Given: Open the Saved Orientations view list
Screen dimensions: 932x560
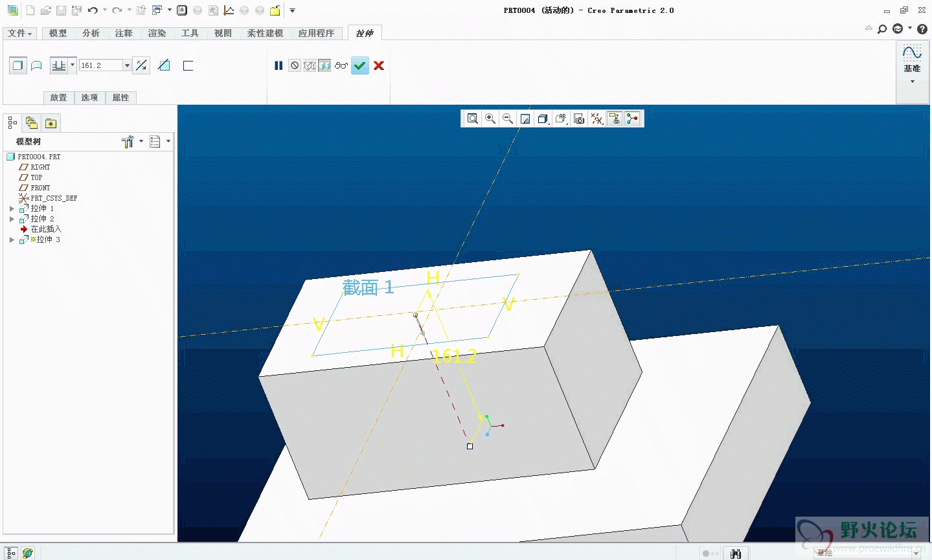Looking at the screenshot, I should click(x=561, y=118).
